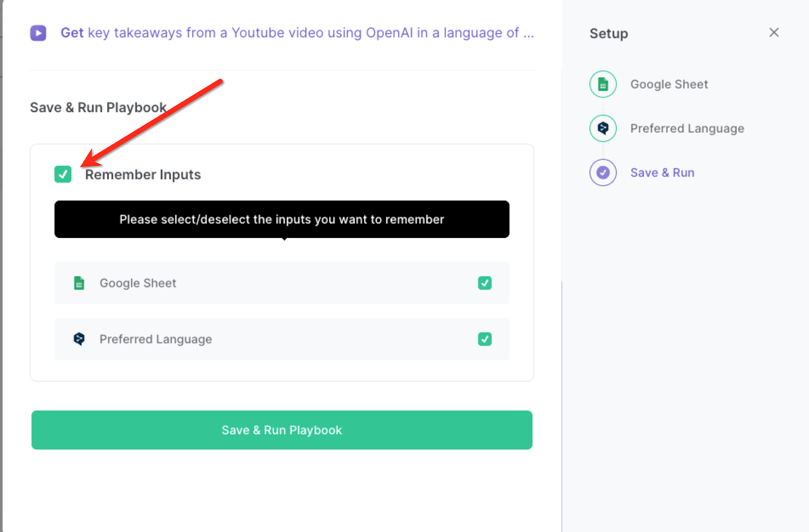Click the Preferred Language chat bubble icon in sidebar

click(x=603, y=128)
